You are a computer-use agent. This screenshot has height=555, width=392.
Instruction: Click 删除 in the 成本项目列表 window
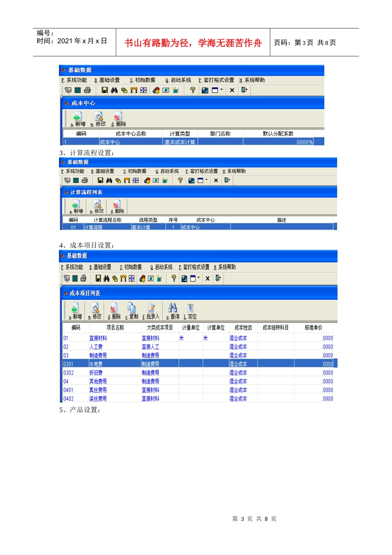pos(114,311)
